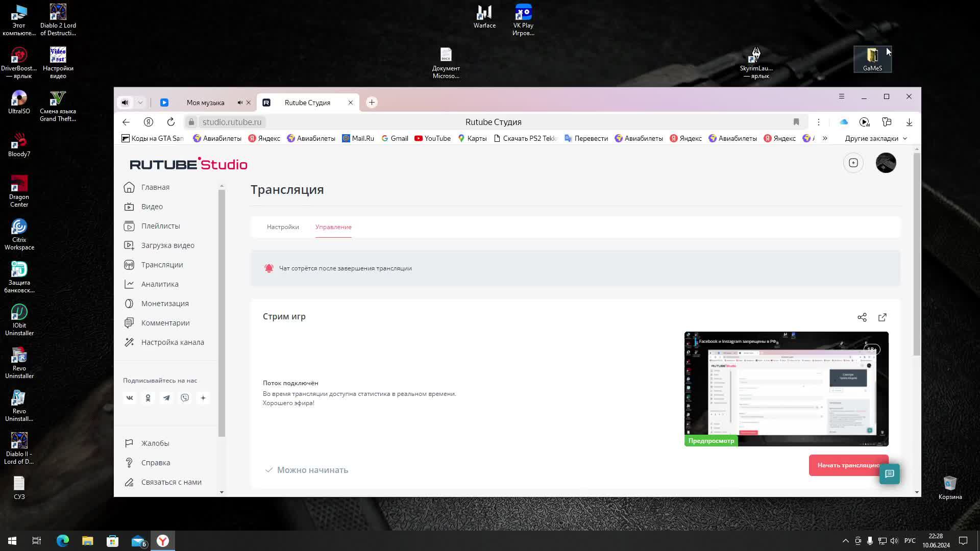
Task: Open Microsoft Edge from taskbar
Action: (63, 541)
